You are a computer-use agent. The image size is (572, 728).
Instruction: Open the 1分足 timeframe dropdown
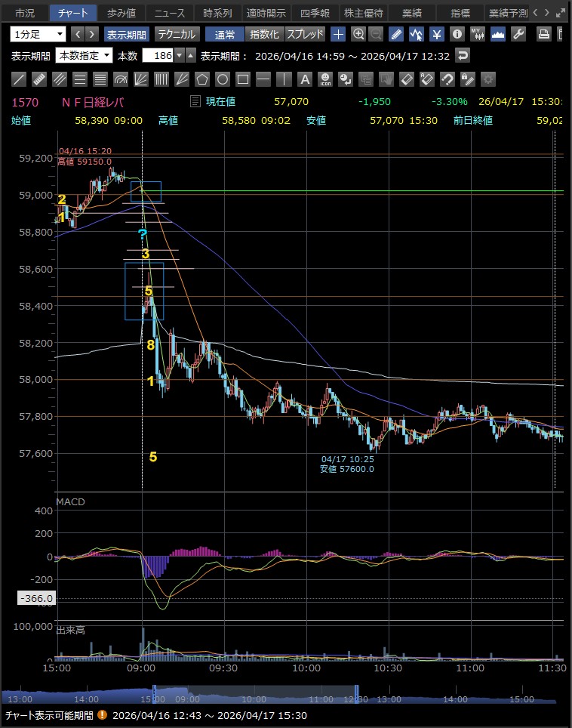tap(38, 34)
